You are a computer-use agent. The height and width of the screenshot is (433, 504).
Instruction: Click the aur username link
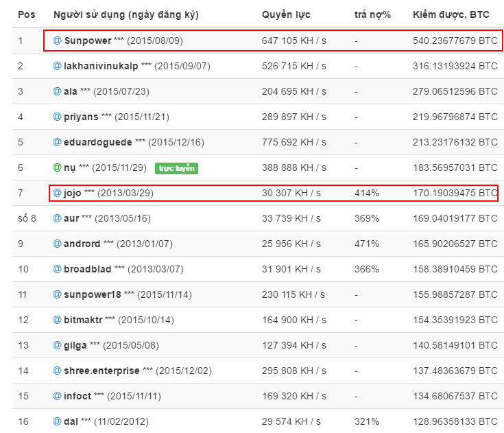coord(71,218)
